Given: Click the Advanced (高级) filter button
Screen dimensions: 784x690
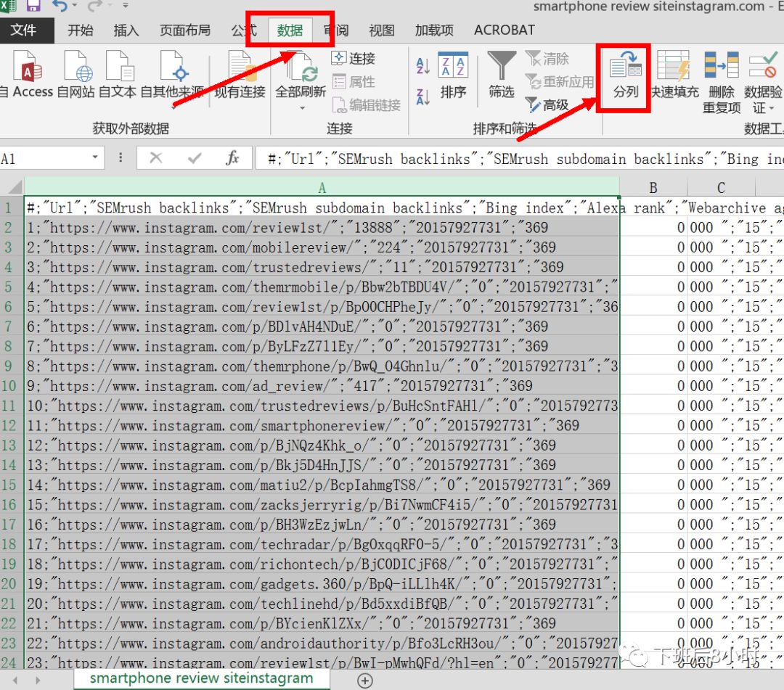Looking at the screenshot, I should point(547,105).
